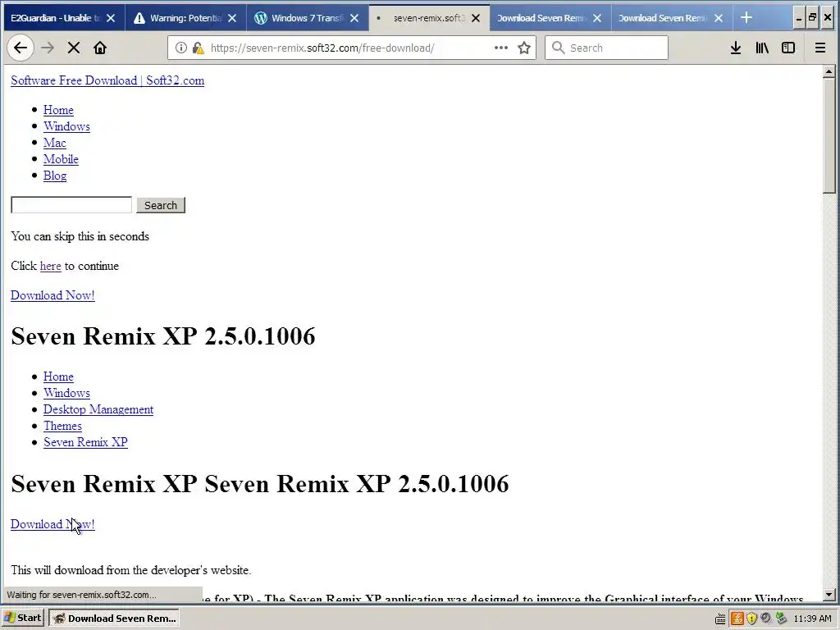The image size is (840, 630).
Task: Click the padlock warning connection icon
Action: pos(198,48)
